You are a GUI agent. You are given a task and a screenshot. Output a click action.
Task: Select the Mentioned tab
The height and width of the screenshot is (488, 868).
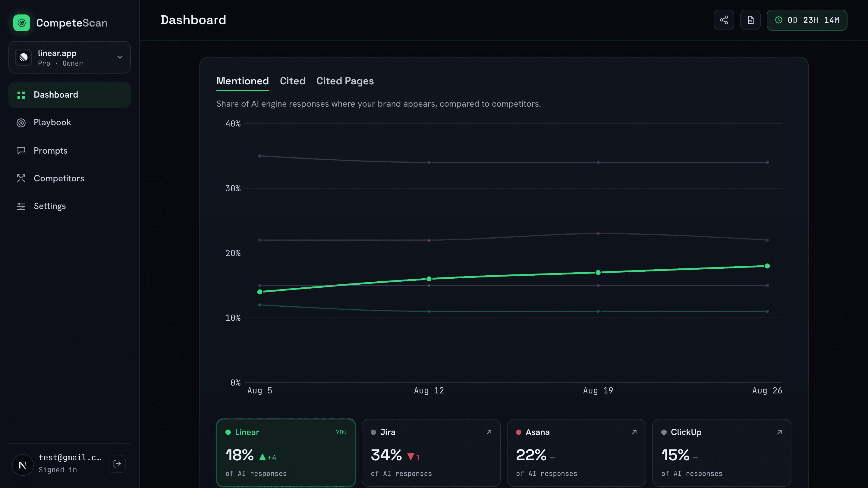(x=243, y=81)
